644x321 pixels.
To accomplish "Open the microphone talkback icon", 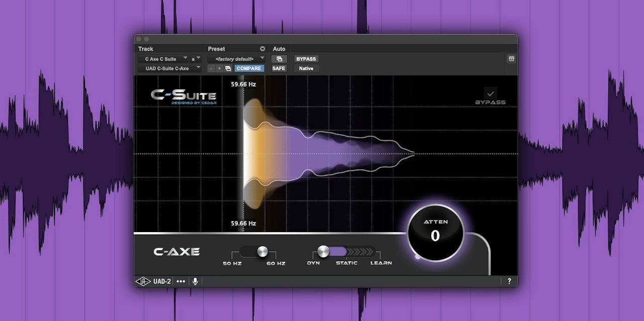I will (x=195, y=281).
